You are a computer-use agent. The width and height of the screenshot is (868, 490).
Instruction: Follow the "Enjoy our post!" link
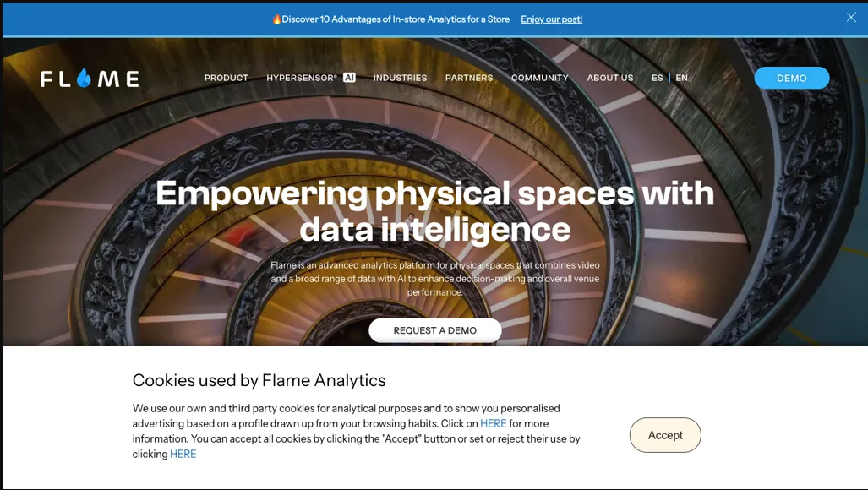[x=551, y=19]
